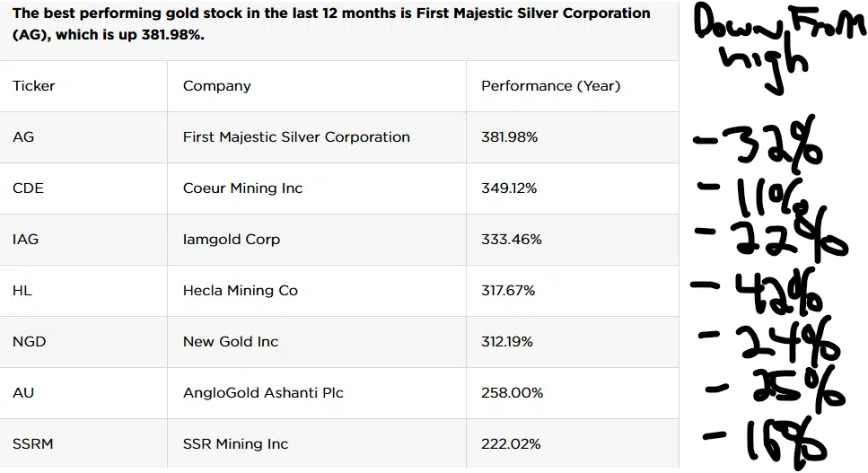Select the IAG ticker cell
This screenshot has height=473, width=868.
click(26, 240)
